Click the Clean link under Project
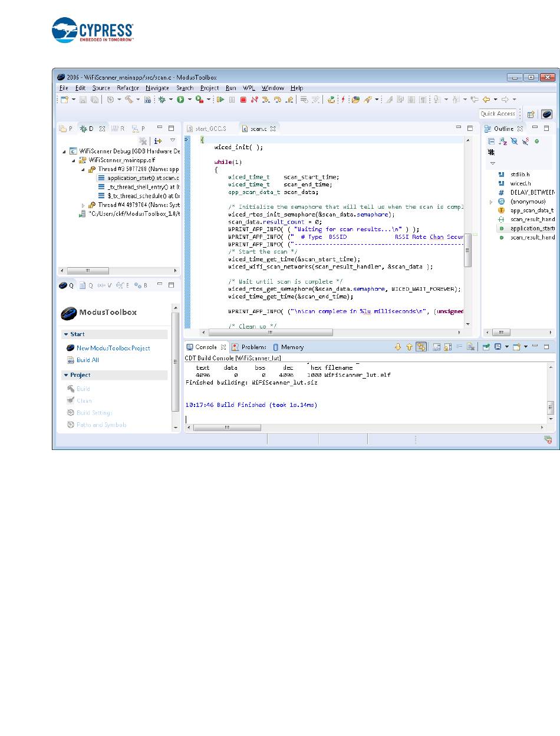The height and width of the screenshot is (736, 560). [84, 400]
